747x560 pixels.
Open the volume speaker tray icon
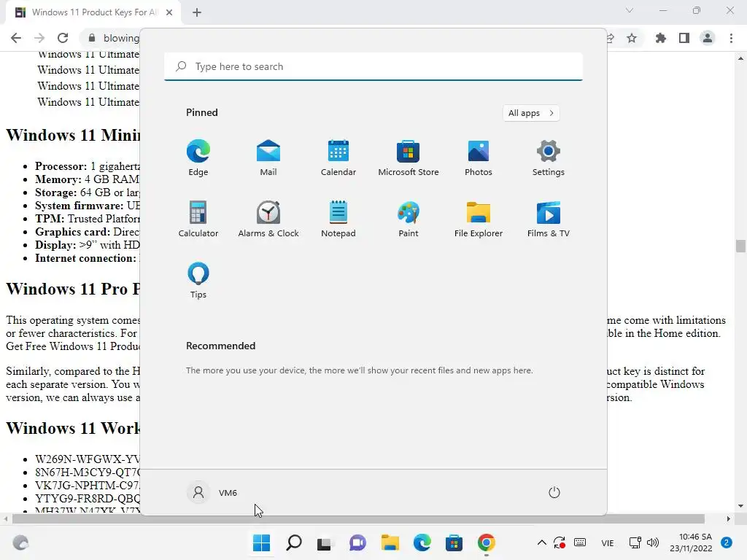coord(653,542)
